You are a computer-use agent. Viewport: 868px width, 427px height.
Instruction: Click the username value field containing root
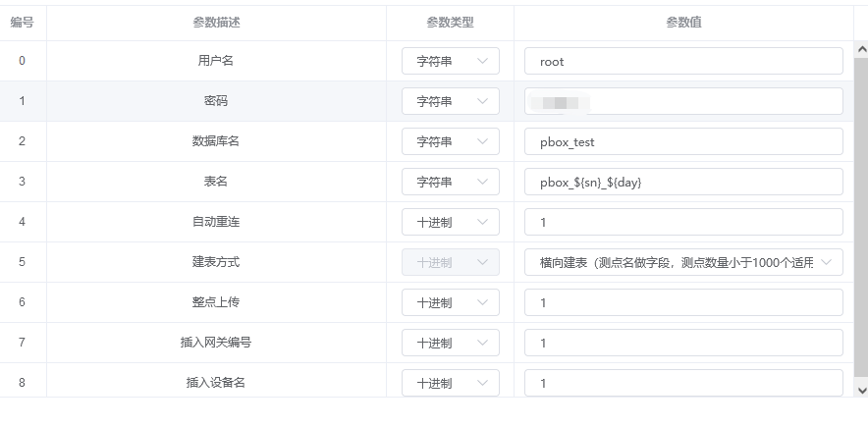(x=683, y=61)
